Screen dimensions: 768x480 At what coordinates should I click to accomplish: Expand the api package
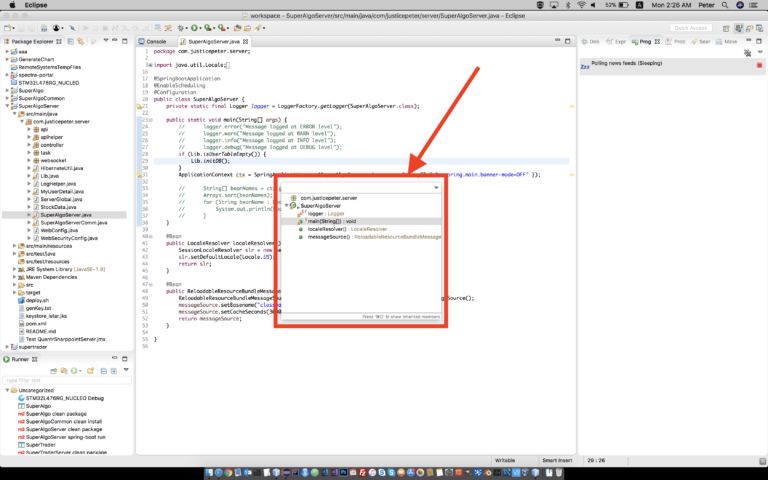click(x=29, y=129)
